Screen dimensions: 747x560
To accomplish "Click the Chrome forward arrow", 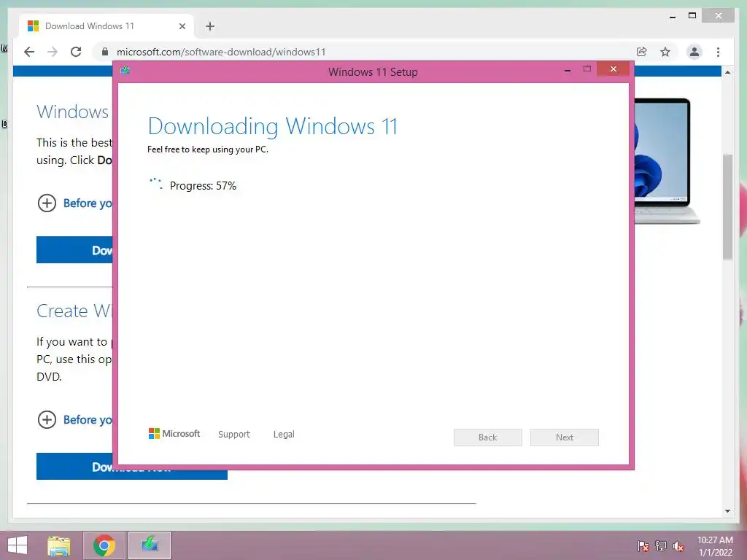I will tap(53, 52).
